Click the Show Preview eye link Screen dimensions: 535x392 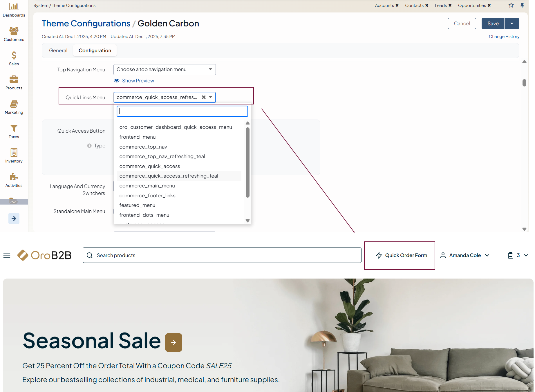click(x=134, y=81)
